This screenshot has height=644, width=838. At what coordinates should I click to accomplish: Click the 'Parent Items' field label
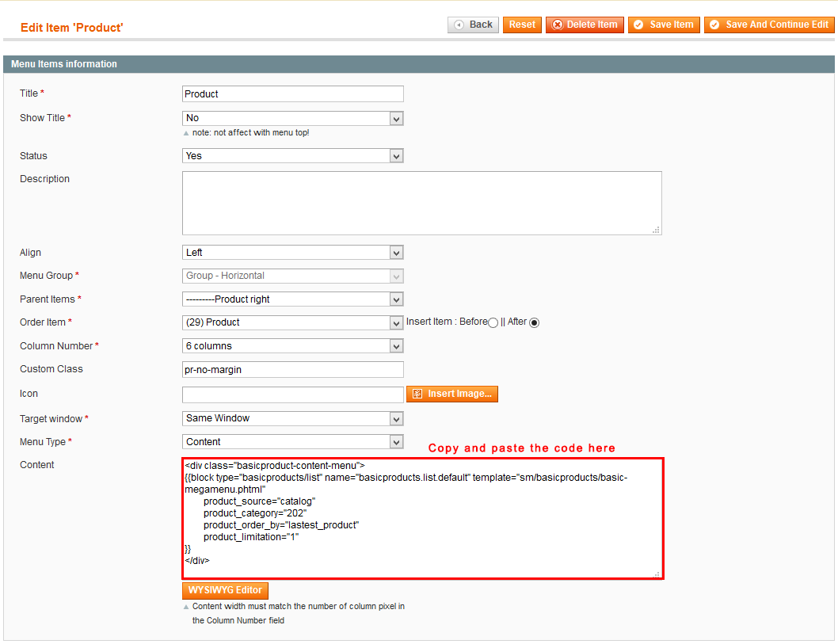click(48, 299)
